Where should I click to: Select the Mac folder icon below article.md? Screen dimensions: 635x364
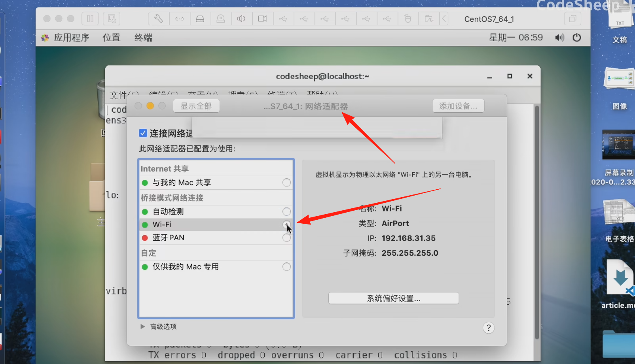tap(619, 344)
